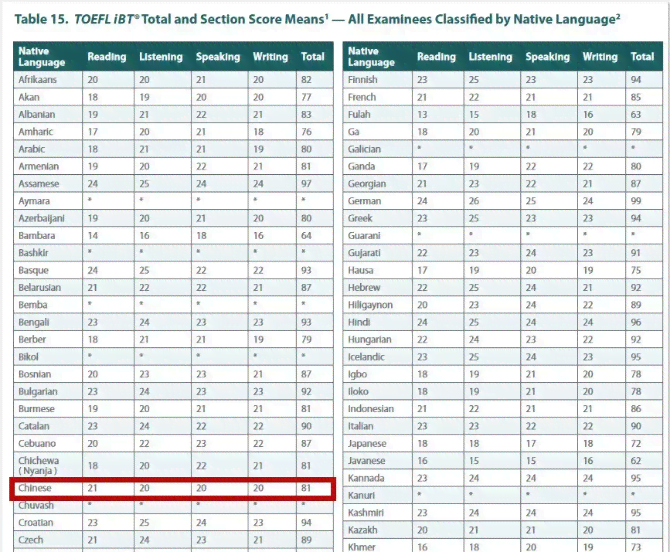Click the Chuvash row label
The image size is (670, 558).
click(x=36, y=505)
